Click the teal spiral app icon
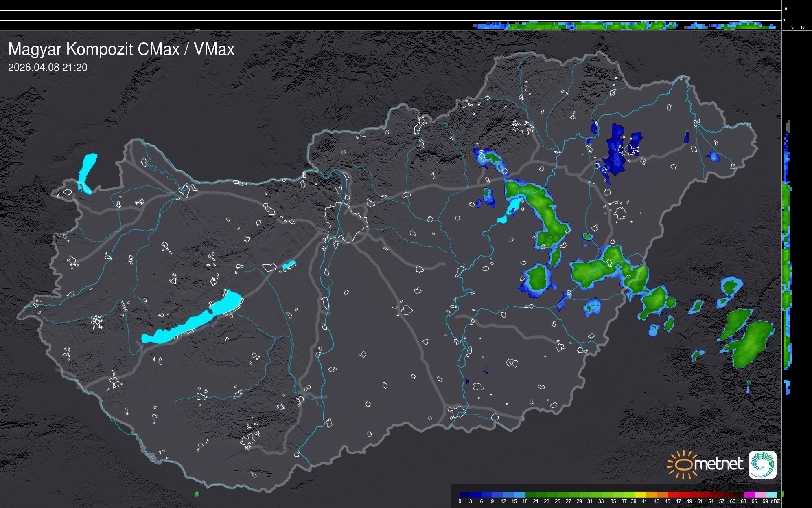Viewport: 812px width, 508px height. point(762,464)
